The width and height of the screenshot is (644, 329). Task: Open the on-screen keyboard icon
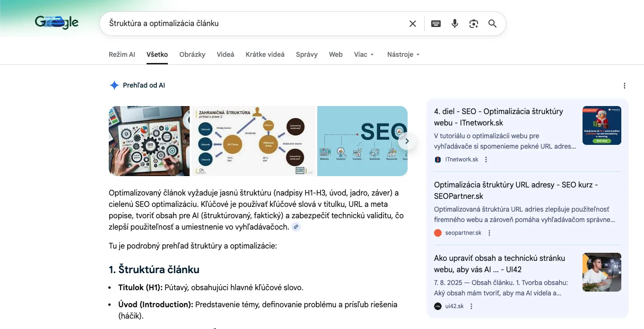(436, 24)
